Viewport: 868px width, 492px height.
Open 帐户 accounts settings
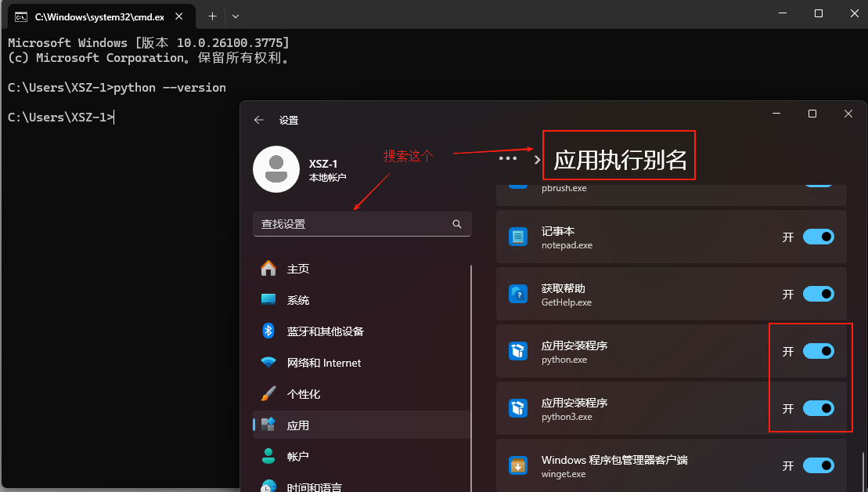(x=297, y=456)
